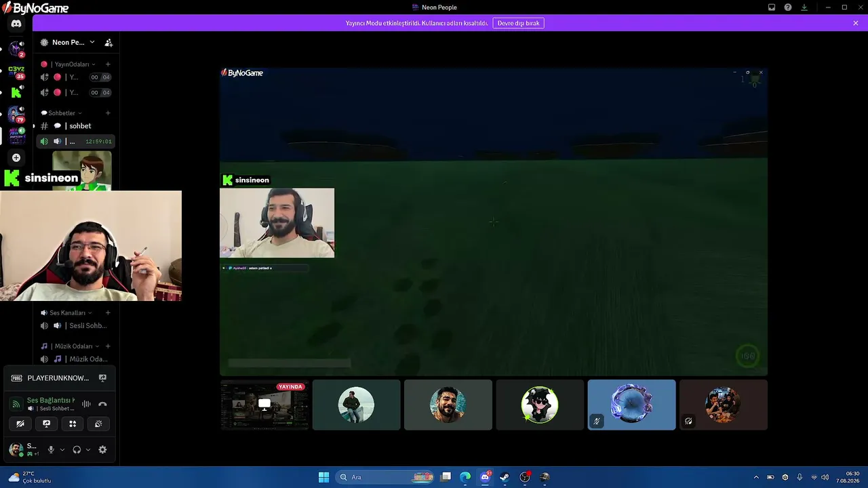Click Ses Bağlantısı status text
The width and height of the screenshot is (868, 488).
51,401
